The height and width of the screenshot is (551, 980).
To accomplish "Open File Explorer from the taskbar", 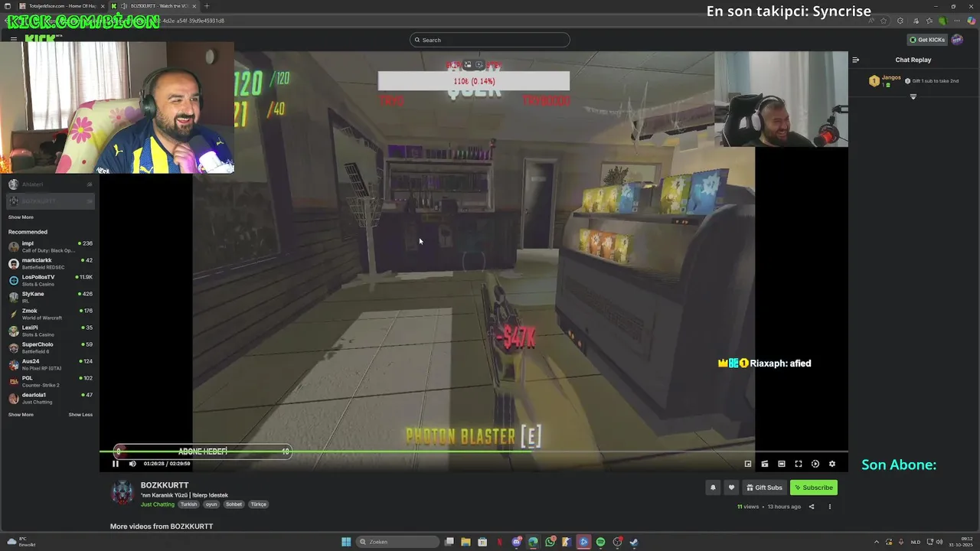I will pyautogui.click(x=465, y=542).
